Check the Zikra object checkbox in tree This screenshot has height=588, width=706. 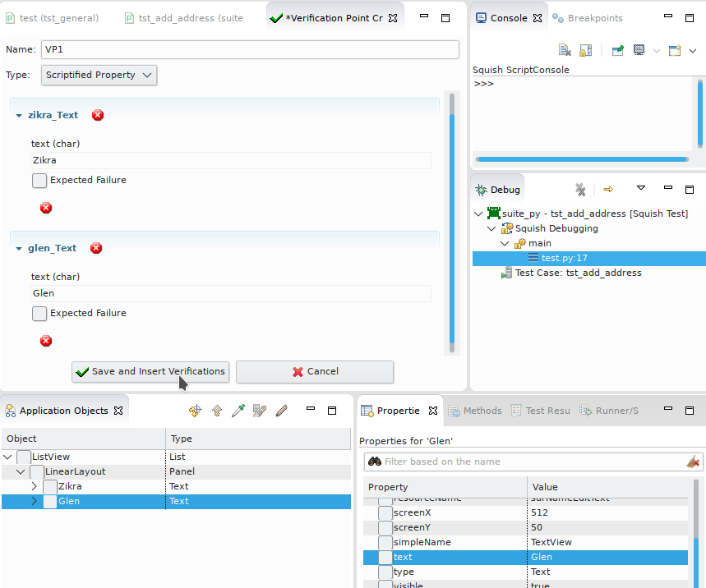pos(50,487)
